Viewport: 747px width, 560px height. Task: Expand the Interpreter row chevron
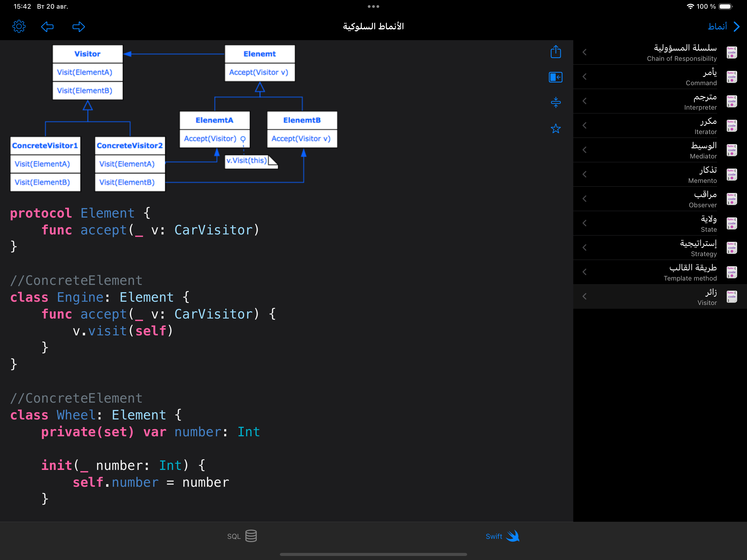pos(585,101)
